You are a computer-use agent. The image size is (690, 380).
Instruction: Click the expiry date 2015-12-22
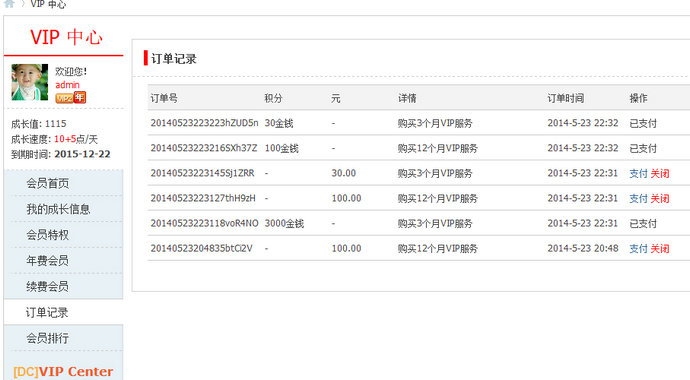click(x=82, y=154)
